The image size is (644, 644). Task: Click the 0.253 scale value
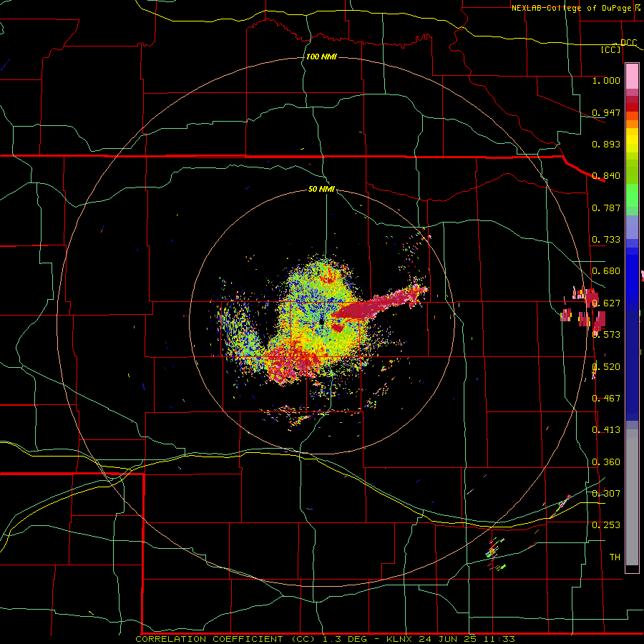pyautogui.click(x=606, y=525)
